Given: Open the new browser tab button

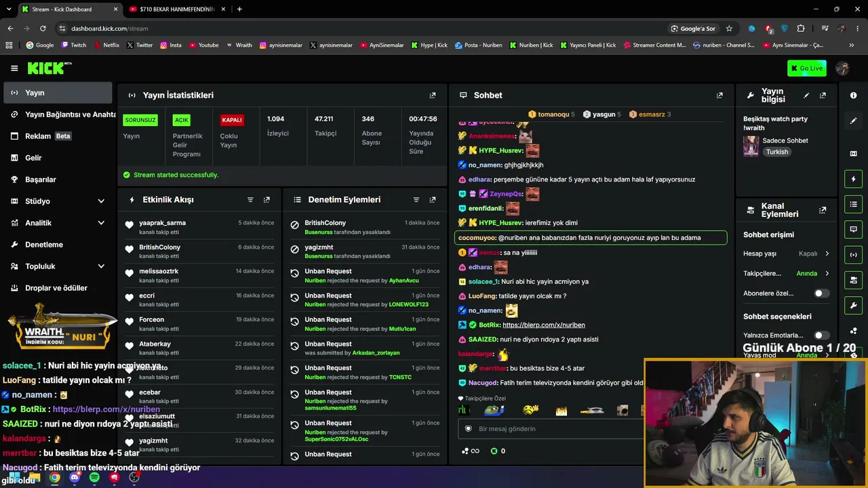Looking at the screenshot, I should pyautogui.click(x=239, y=9).
